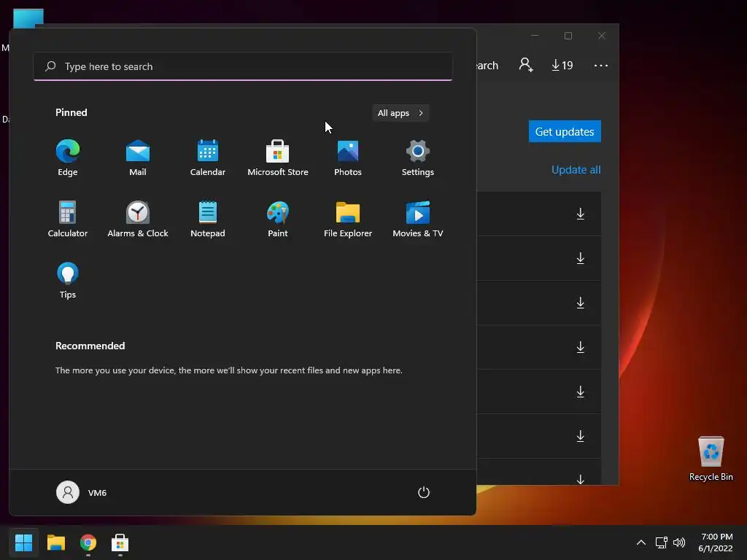Launch the Photos app

click(348, 157)
